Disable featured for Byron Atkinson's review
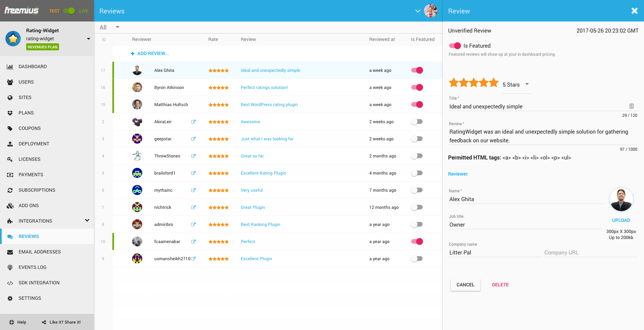The image size is (644, 330). pyautogui.click(x=417, y=88)
